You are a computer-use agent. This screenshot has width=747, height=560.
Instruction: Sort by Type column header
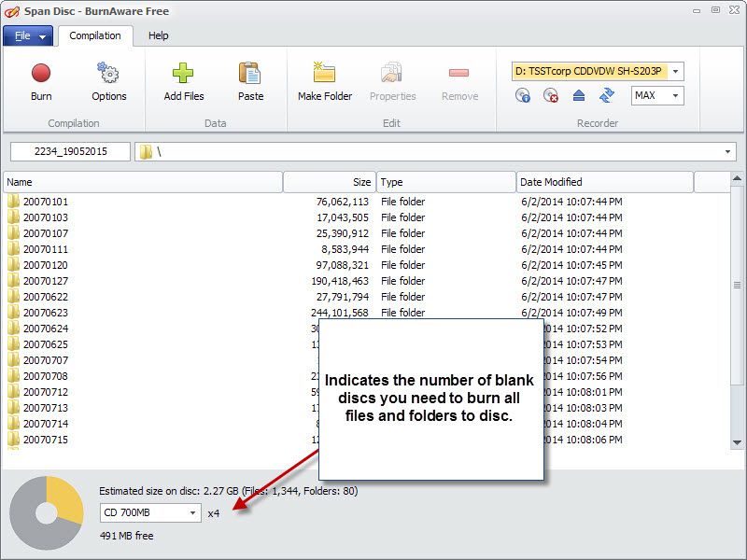point(446,182)
